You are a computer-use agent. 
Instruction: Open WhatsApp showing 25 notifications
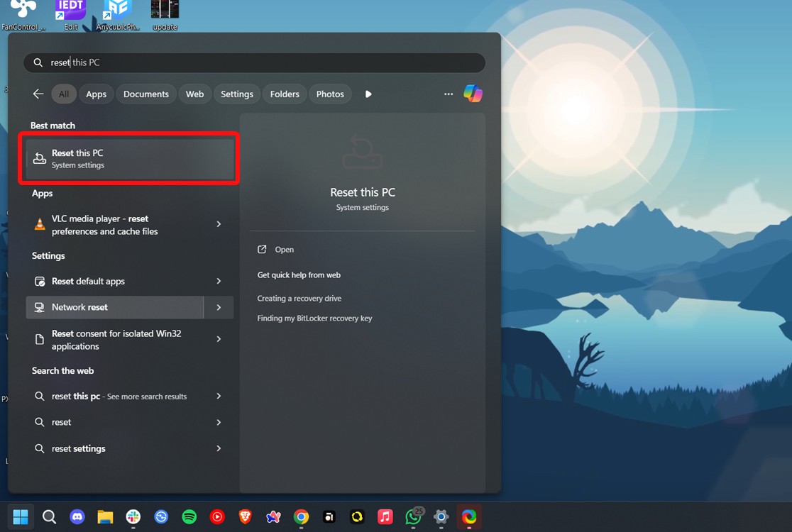[413, 516]
